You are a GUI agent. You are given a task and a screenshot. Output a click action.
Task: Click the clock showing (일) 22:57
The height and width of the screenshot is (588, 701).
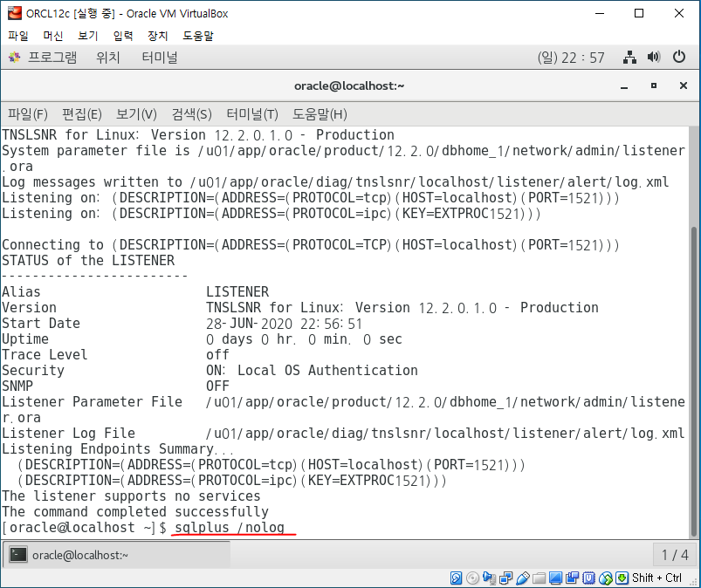571,58
